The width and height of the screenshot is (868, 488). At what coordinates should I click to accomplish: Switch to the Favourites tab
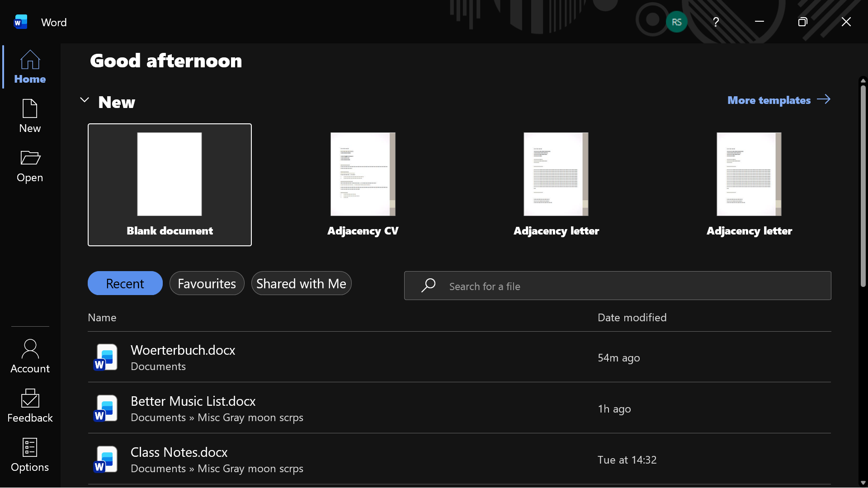(207, 283)
